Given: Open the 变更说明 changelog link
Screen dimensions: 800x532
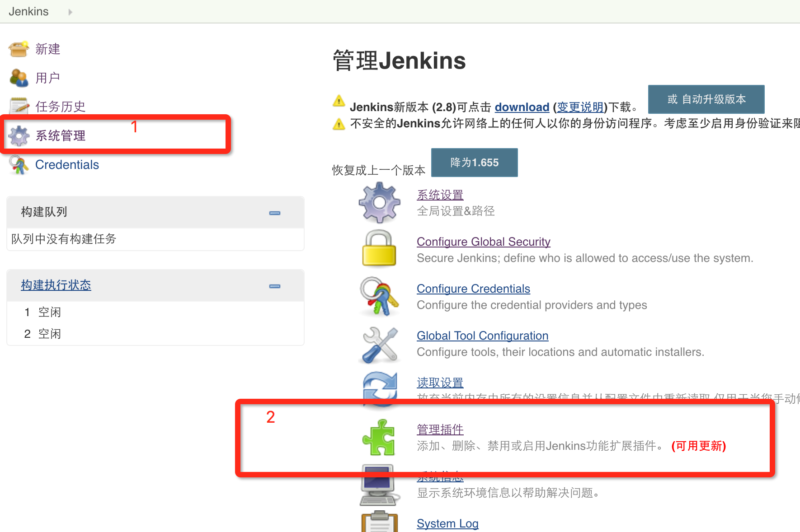Looking at the screenshot, I should coord(580,107).
